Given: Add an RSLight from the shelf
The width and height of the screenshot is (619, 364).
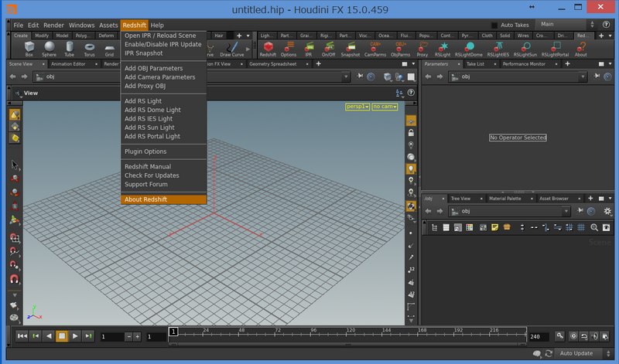Looking at the screenshot, I should [x=443, y=49].
